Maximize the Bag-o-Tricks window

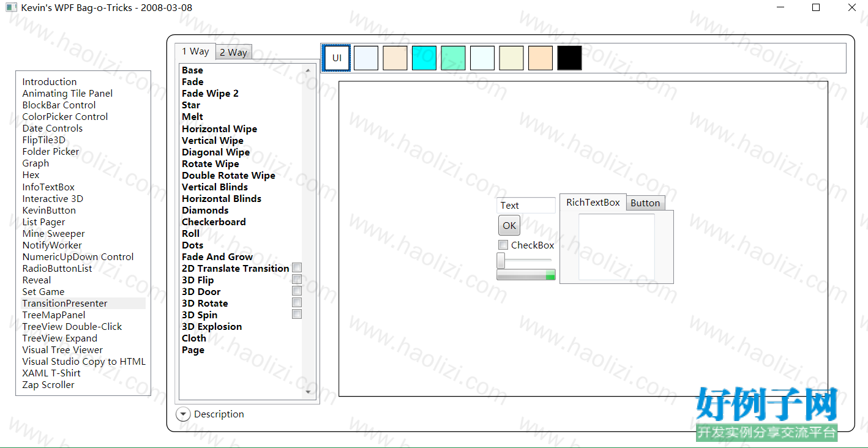[816, 8]
